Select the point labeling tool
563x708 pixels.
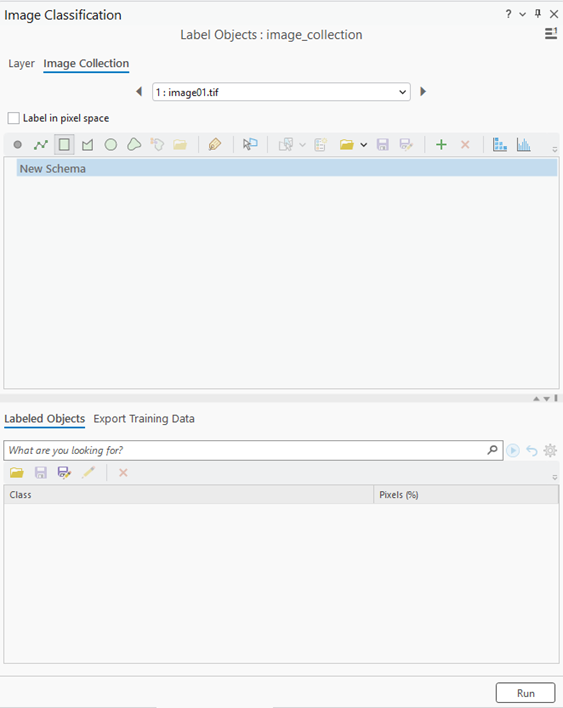point(18,144)
